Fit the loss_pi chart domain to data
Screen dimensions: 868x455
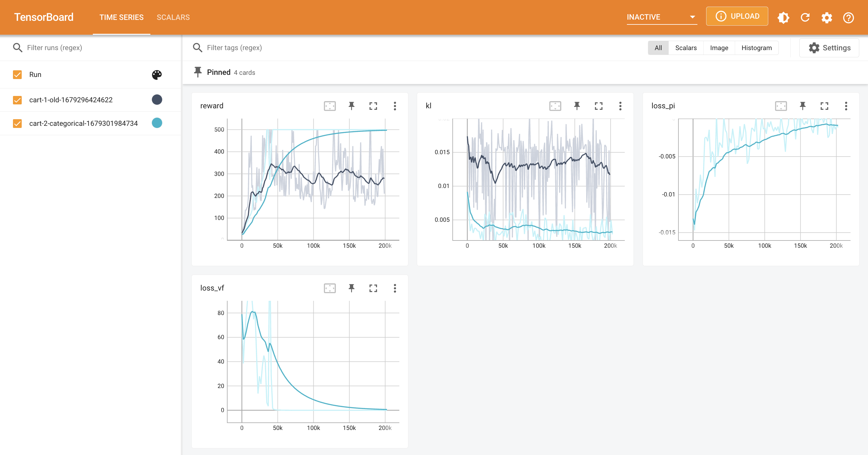[781, 106]
